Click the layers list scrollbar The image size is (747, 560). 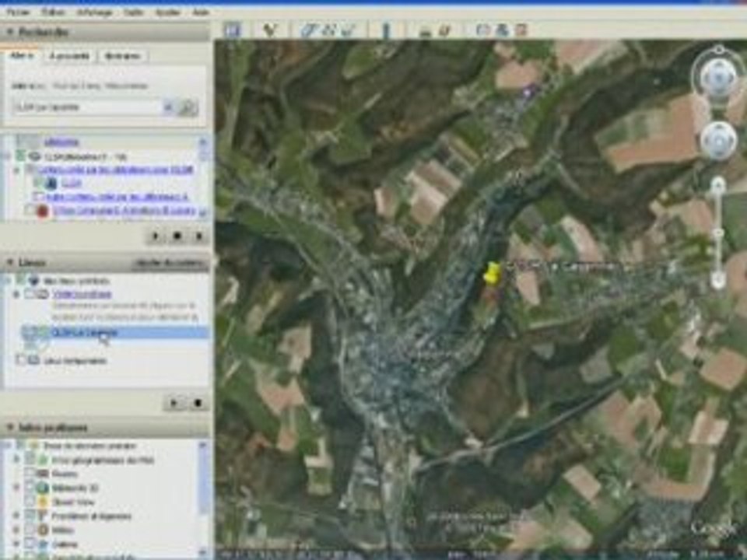[202, 482]
